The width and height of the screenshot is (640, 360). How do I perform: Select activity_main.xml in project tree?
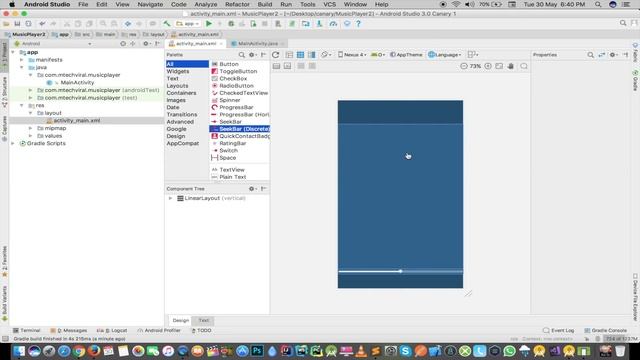point(77,121)
